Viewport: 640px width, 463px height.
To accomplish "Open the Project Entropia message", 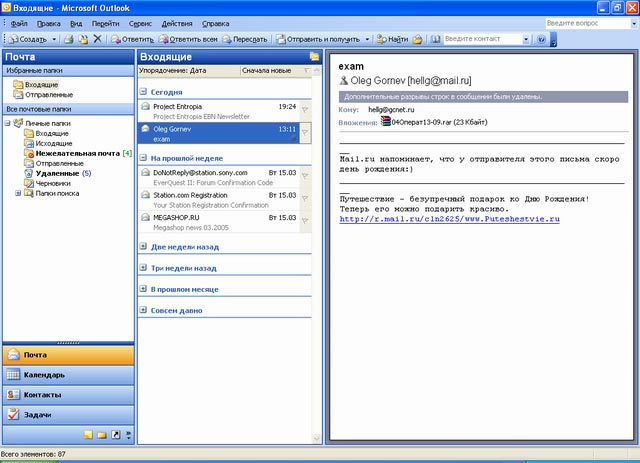I will 219,111.
